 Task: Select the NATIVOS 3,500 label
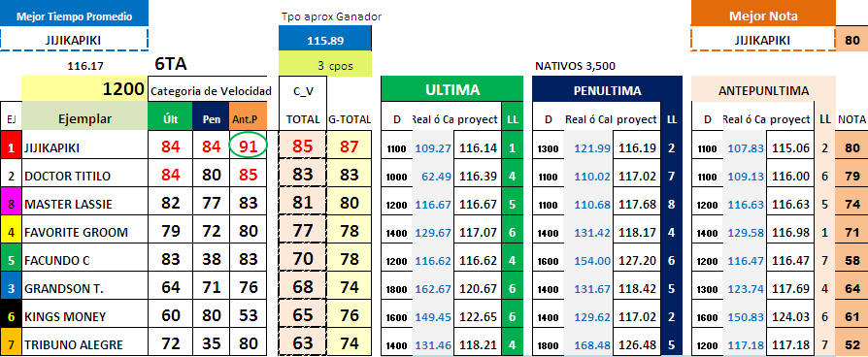coord(575,66)
